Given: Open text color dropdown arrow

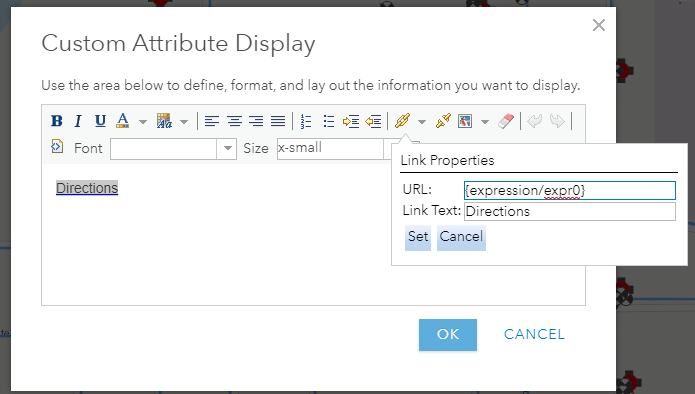Looking at the screenshot, I should pyautogui.click(x=143, y=121).
